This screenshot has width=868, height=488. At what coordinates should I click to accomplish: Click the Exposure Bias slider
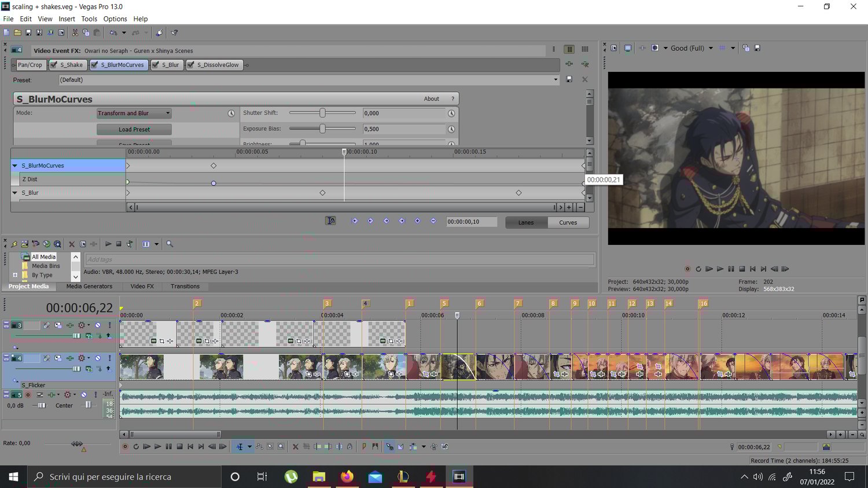point(322,129)
